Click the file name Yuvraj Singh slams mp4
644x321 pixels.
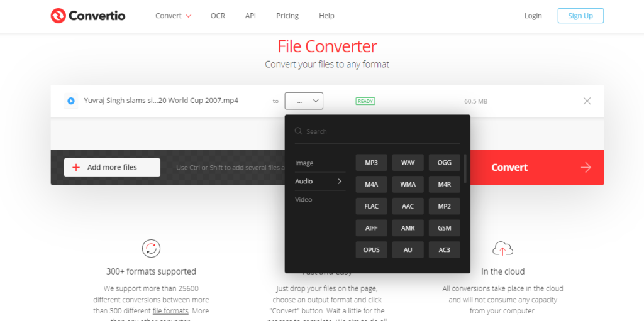point(161,101)
